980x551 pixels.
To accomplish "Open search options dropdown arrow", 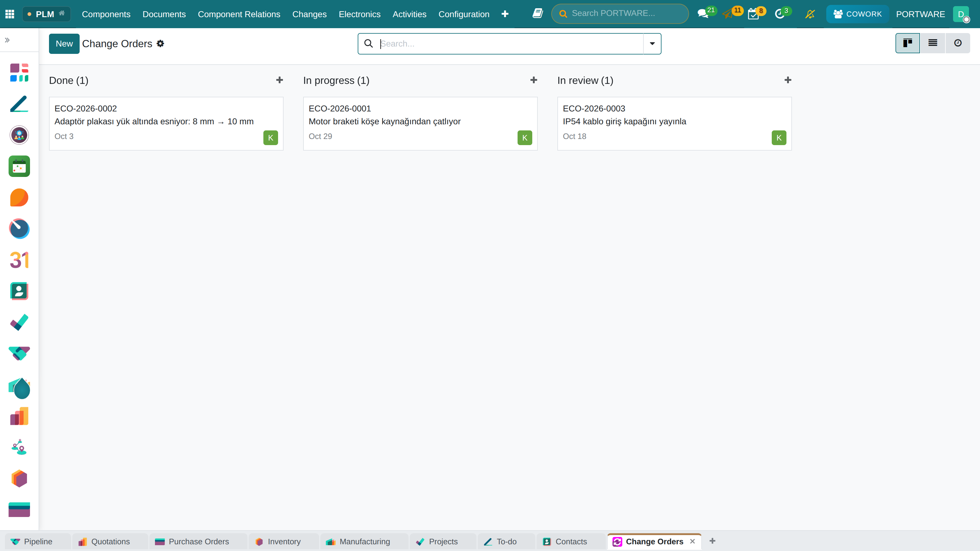I will [x=652, y=44].
